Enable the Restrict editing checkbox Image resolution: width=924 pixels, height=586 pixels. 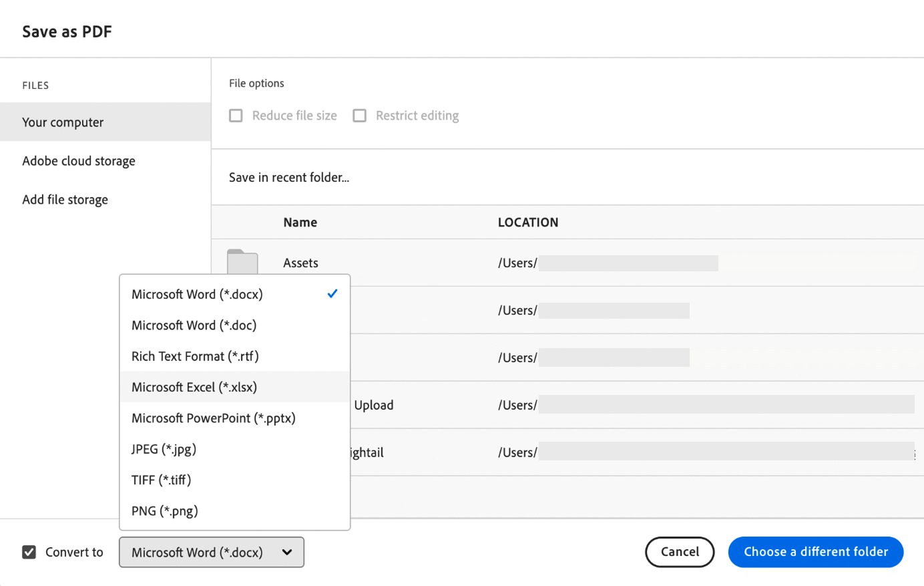359,116
